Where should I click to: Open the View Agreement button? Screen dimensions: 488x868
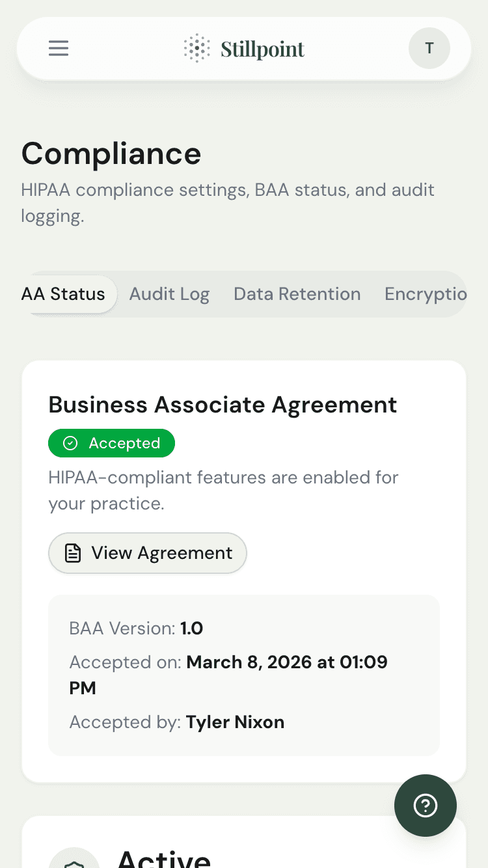pyautogui.click(x=147, y=552)
